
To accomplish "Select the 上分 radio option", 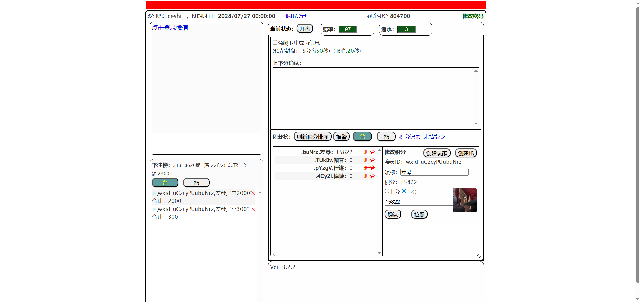I will pos(387,191).
